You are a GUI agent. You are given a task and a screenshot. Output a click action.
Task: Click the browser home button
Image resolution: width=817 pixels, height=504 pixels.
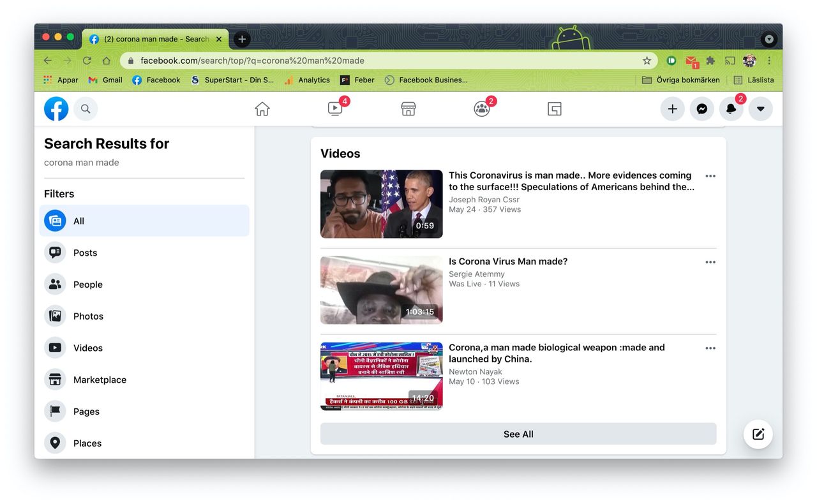coord(107,61)
